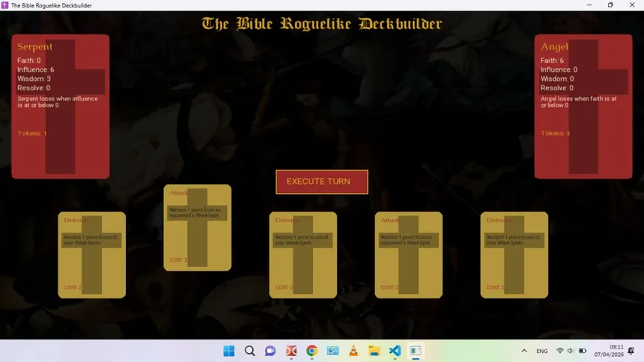
Task: Click the Serpent character name
Action: [35, 46]
